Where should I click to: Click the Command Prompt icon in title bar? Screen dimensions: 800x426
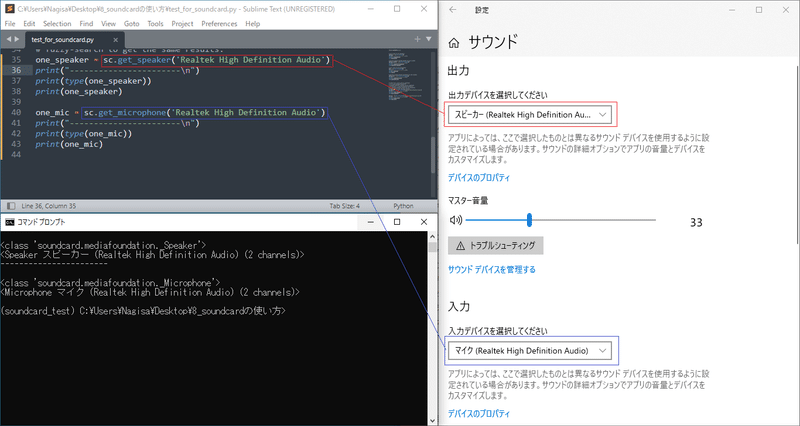[x=9, y=222]
